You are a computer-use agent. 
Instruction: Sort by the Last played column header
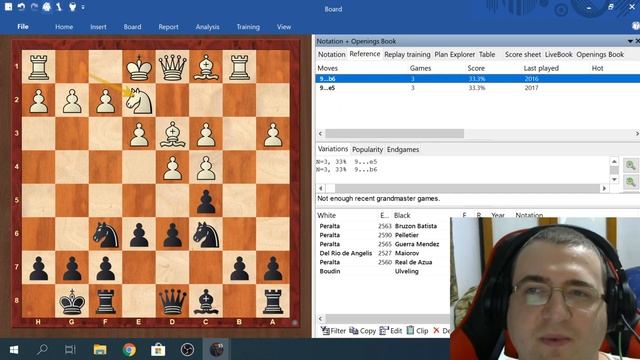coord(541,68)
